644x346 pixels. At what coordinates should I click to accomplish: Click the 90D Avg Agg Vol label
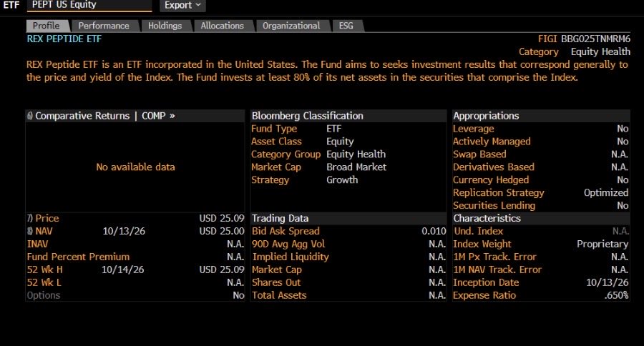point(288,244)
